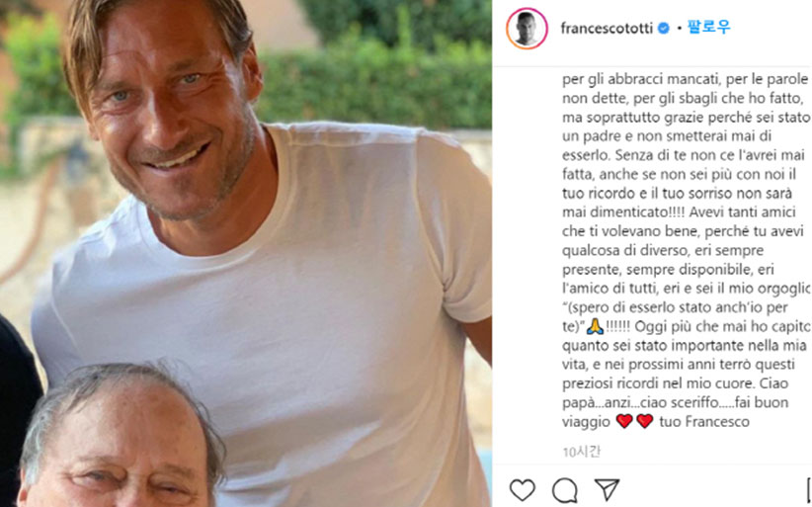
Task: Share the post using the paper plane icon
Action: tap(607, 489)
